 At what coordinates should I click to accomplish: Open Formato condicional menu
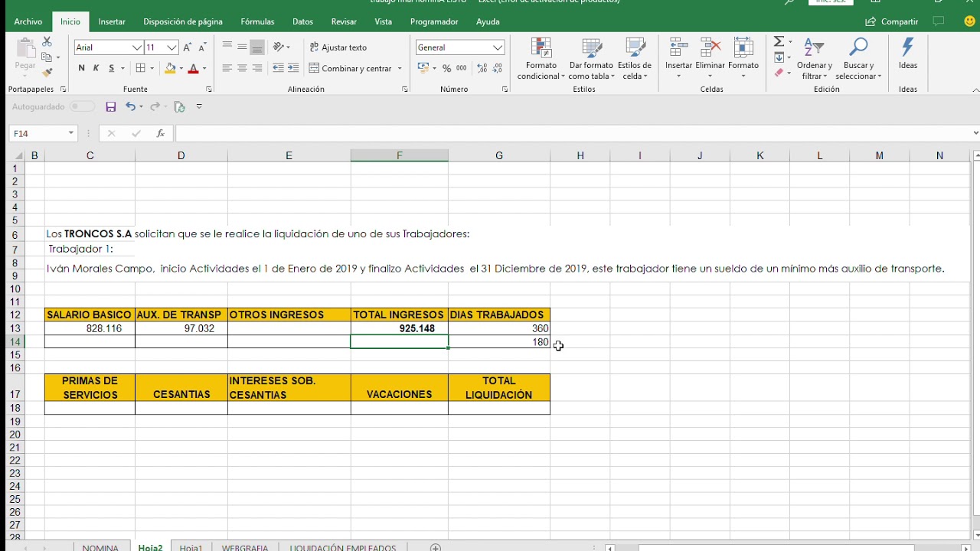pyautogui.click(x=541, y=59)
